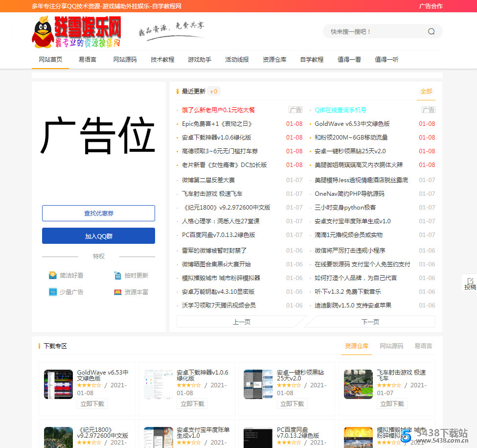Click the GoldWave card thumbnail image
This screenshot has height=448, width=477.
(x=58, y=384)
